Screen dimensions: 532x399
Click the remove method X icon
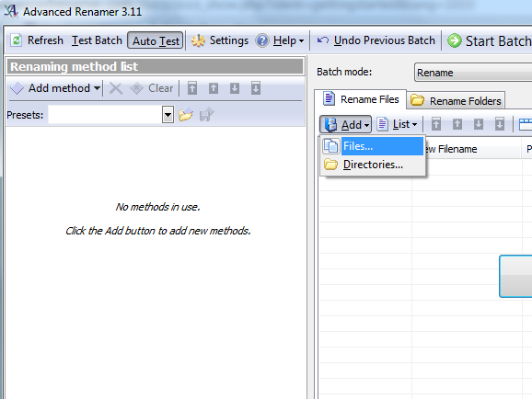coord(116,88)
